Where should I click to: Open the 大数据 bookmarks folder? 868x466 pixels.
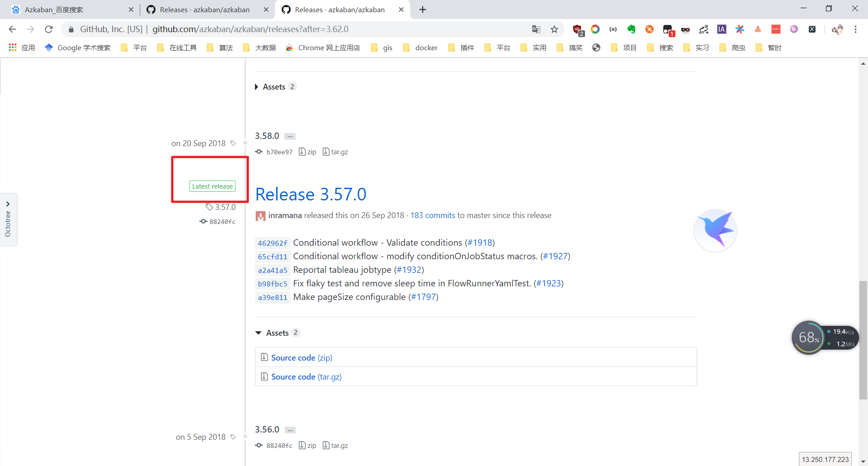pyautogui.click(x=259, y=48)
